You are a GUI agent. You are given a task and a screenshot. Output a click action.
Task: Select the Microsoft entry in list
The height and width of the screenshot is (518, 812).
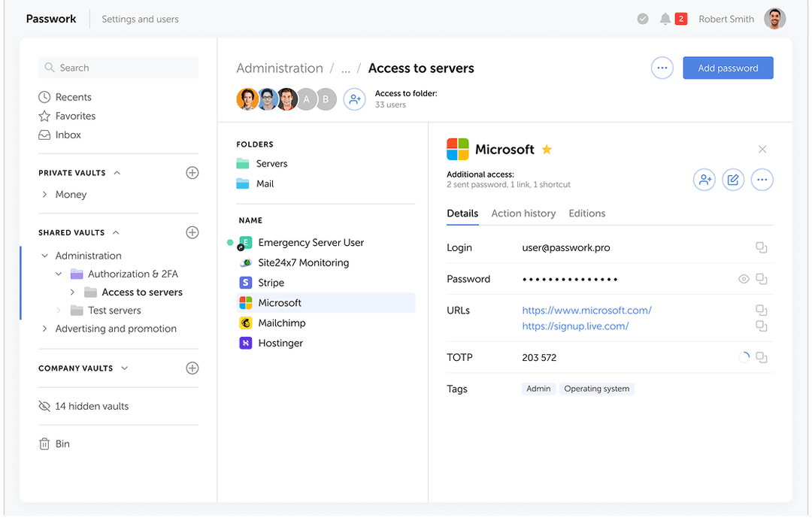[x=326, y=302]
